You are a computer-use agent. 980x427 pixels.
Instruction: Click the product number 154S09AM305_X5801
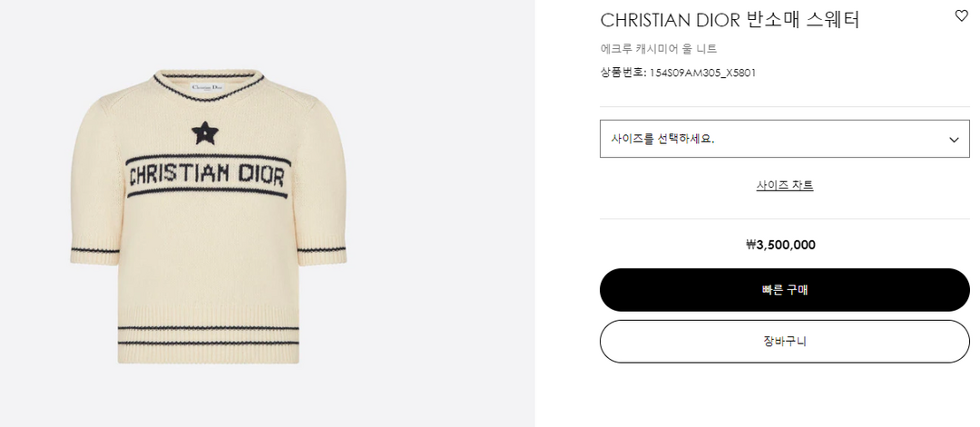pos(702,73)
